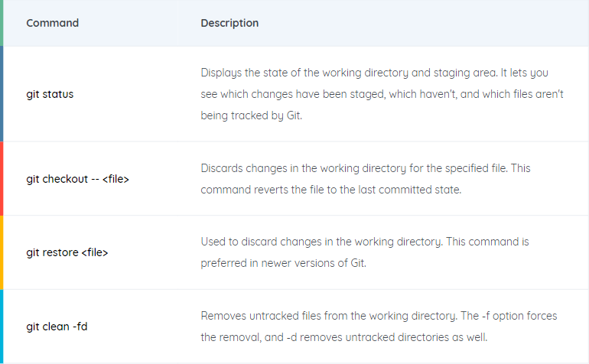Click the blue color bar beside git status
This screenshot has width=589, height=364.
point(2,94)
